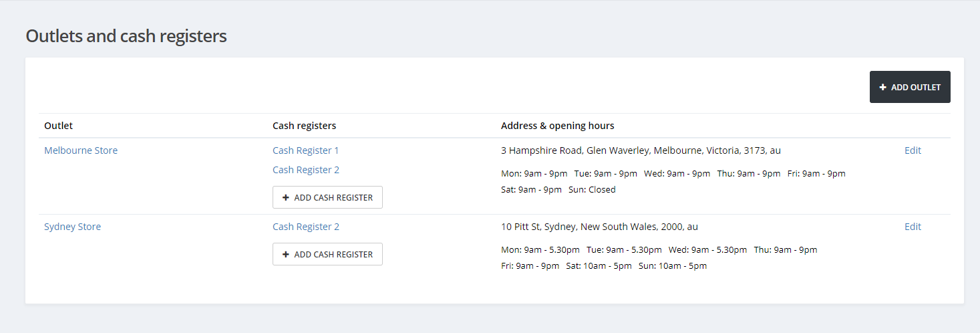Click the Outlet column header

pyautogui.click(x=58, y=126)
